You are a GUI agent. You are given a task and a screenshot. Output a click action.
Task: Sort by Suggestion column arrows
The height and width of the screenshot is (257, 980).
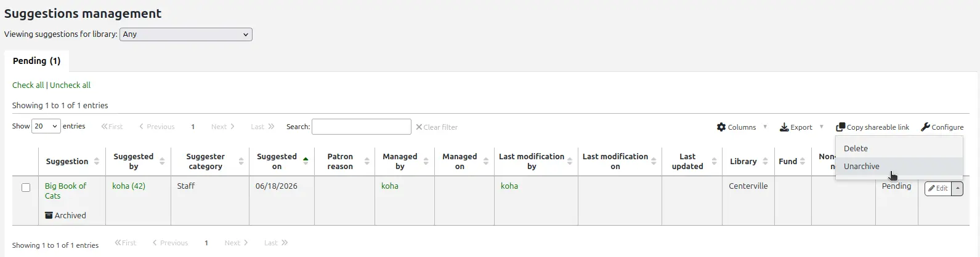click(x=97, y=162)
